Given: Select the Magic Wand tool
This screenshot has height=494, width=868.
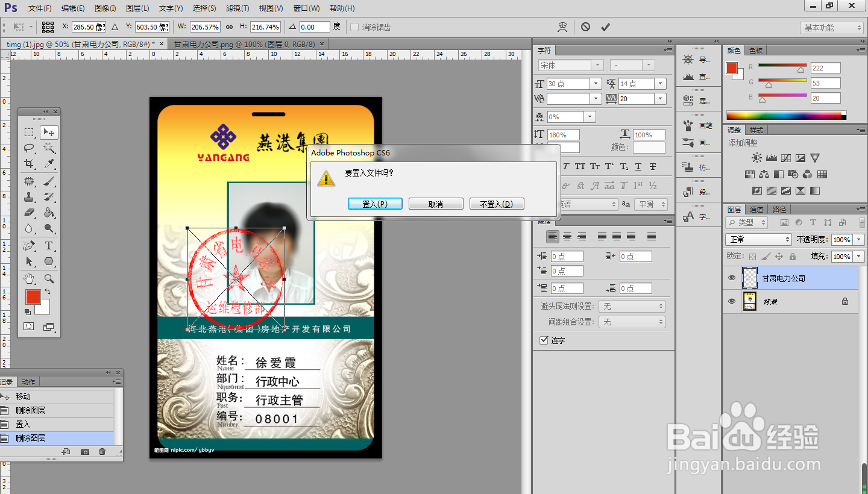Looking at the screenshot, I should click(49, 148).
